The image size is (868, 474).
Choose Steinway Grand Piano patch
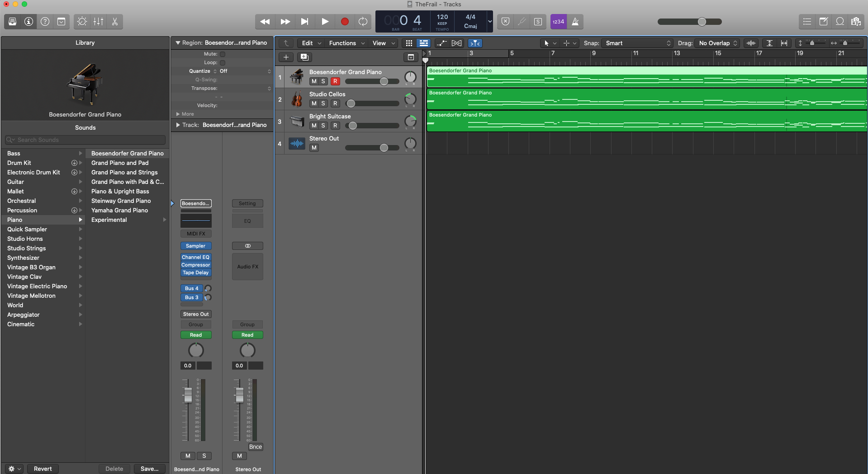tap(127, 201)
